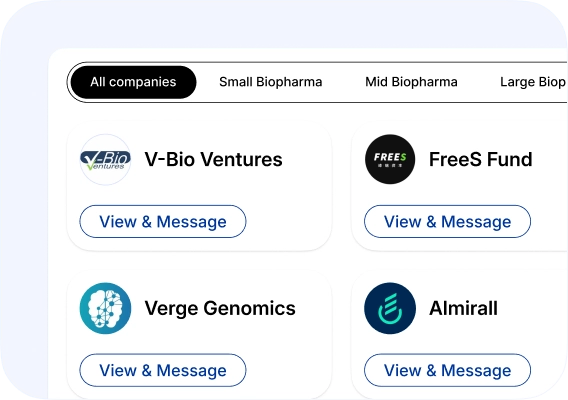Switch to the All companies tab

pos(133,82)
